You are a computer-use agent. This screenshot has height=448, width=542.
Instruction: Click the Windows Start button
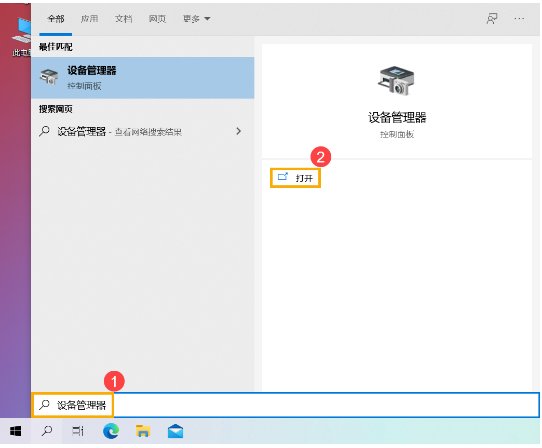coord(15,431)
